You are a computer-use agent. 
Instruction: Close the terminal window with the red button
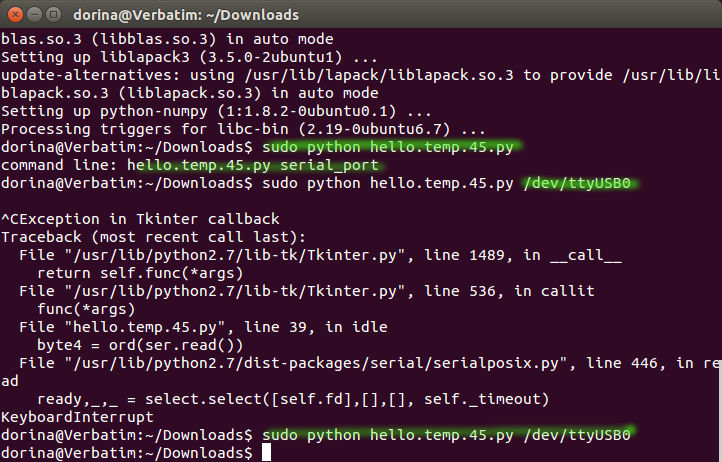15,15
